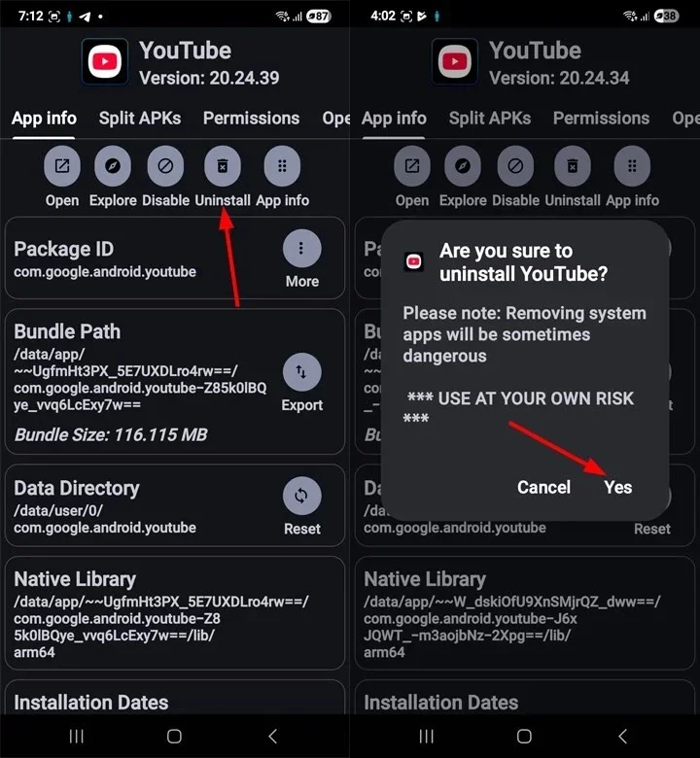Viewport: 700px width, 758px height.
Task: Tap Reset label in right screen
Action: point(652,529)
